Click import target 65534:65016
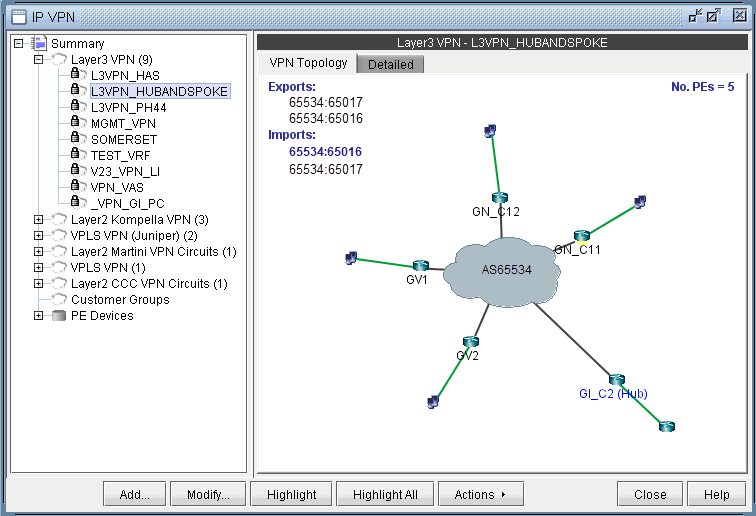This screenshot has height=516, width=756. click(x=325, y=152)
